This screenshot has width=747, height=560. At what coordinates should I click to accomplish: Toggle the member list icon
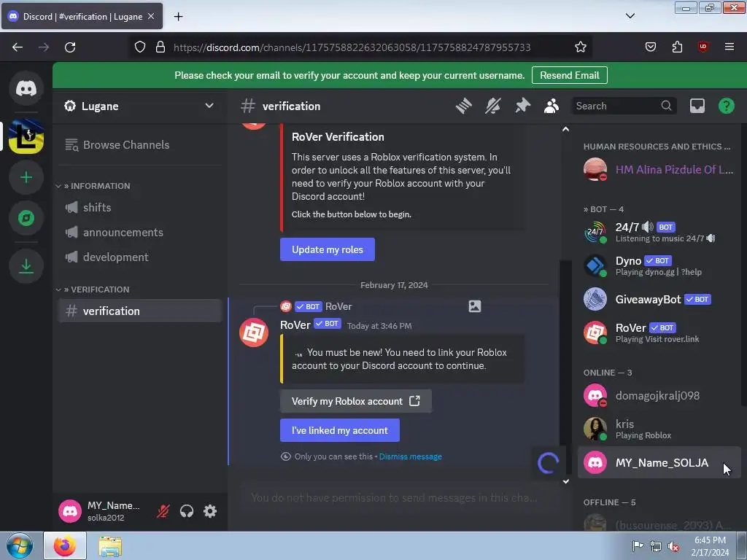[x=551, y=106]
